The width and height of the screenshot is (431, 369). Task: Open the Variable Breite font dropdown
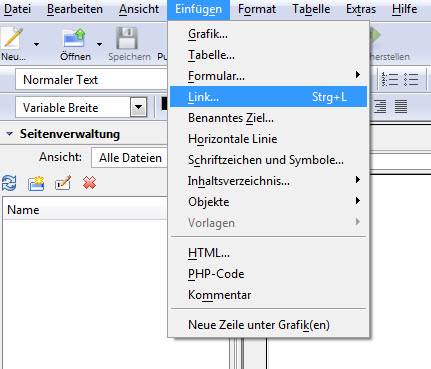[x=138, y=107]
